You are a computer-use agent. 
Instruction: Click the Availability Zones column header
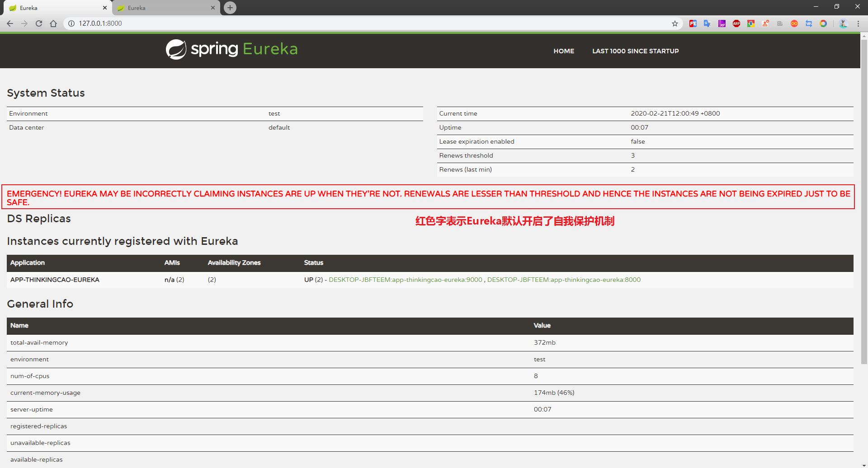[234, 262]
